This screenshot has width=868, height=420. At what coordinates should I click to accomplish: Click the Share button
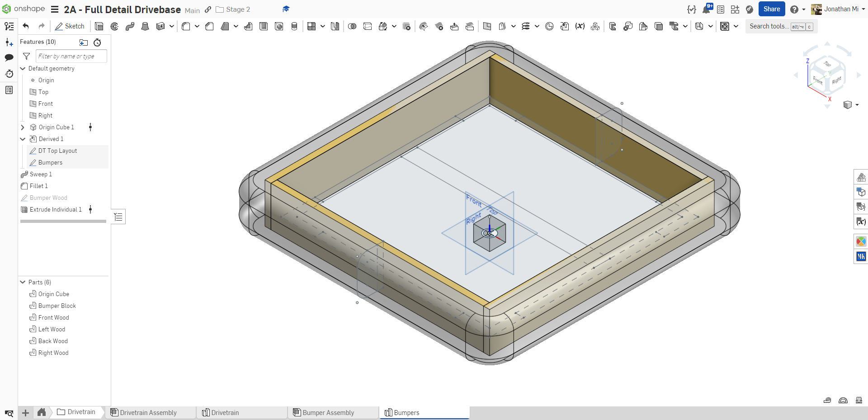[772, 9]
